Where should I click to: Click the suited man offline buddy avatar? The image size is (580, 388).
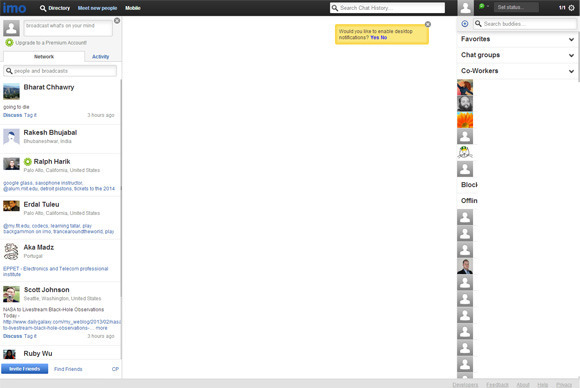click(x=465, y=266)
